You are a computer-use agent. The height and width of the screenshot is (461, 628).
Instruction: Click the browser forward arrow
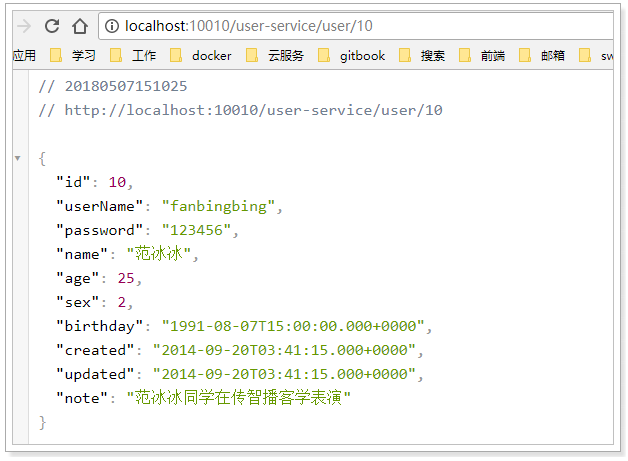(x=24, y=26)
